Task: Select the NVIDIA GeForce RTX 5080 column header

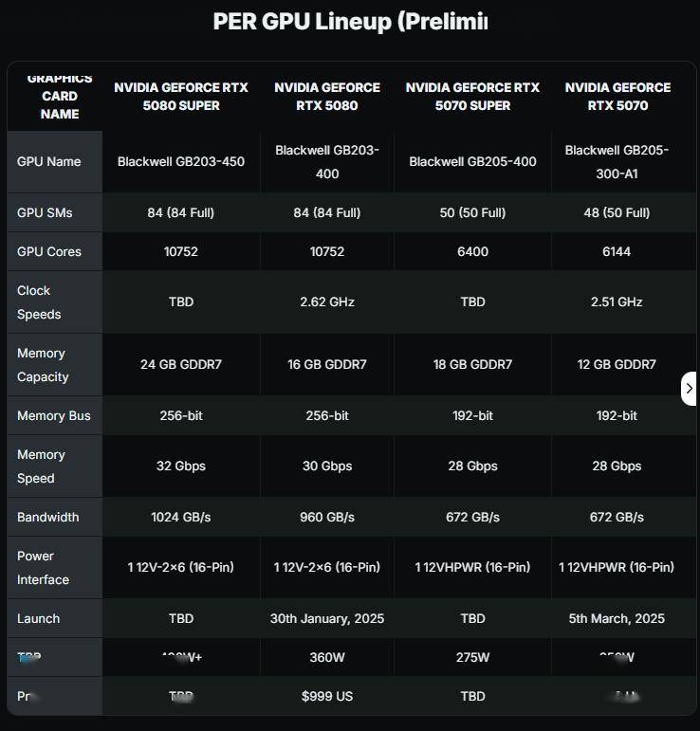Action: coord(327,96)
